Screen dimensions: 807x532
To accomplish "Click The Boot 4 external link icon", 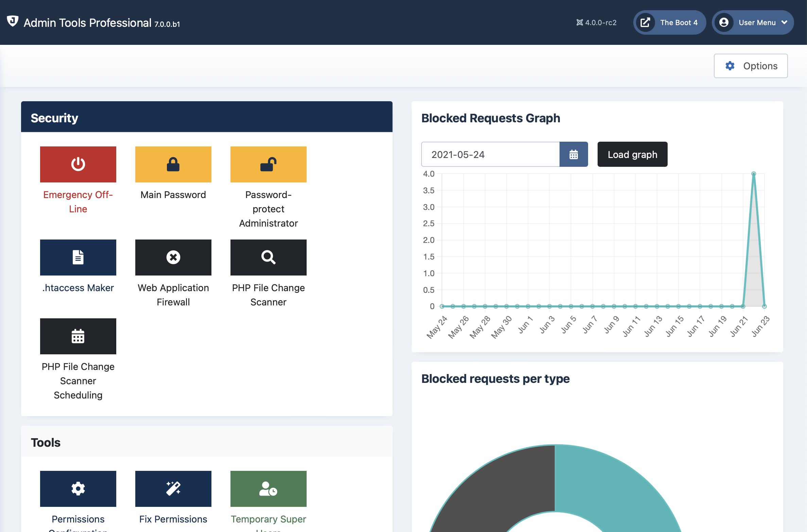I will click(x=645, y=22).
